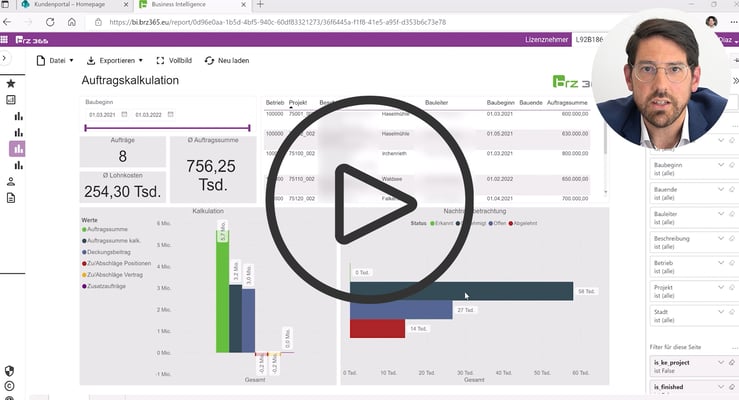The image size is (739, 400).
Task: Open the person icon in left sidebar
Action: pyautogui.click(x=11, y=182)
